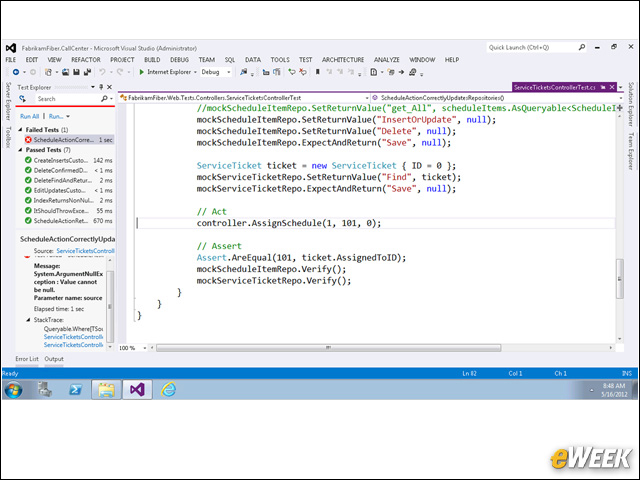Open the Test Explorer window position dropdown
Image resolution: width=640 pixels, height=480 pixels.
pyautogui.click(x=93, y=87)
